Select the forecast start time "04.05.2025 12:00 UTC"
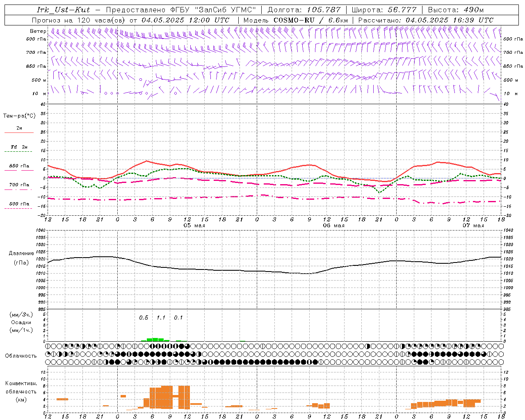The height and width of the screenshot is (420, 525). click(x=185, y=20)
